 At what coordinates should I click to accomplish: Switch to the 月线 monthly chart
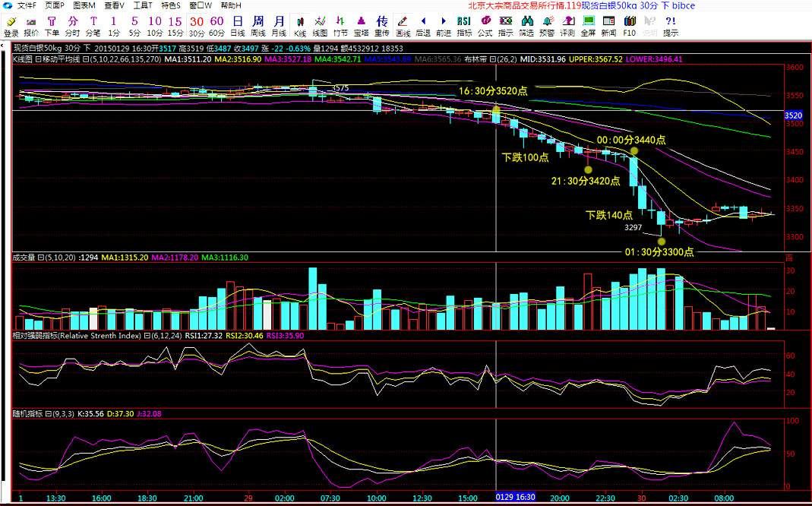click(x=279, y=27)
